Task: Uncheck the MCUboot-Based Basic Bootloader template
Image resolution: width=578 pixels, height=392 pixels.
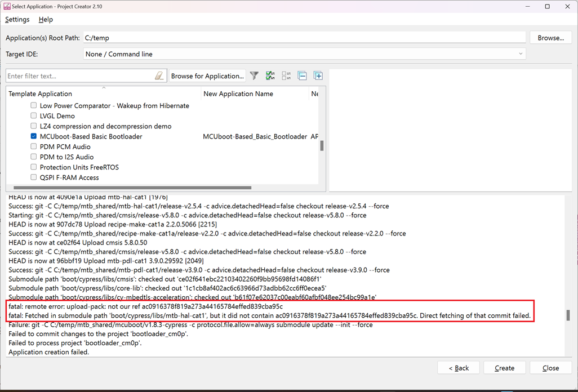Action: (33, 136)
